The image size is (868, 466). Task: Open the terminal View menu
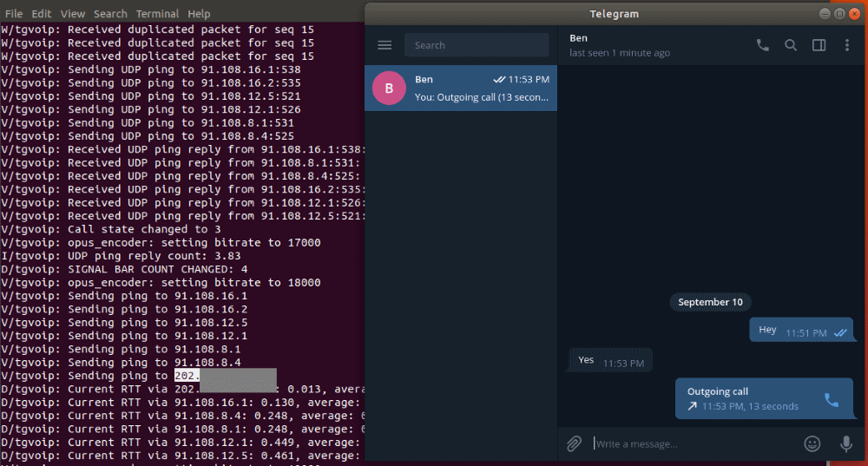click(73, 14)
